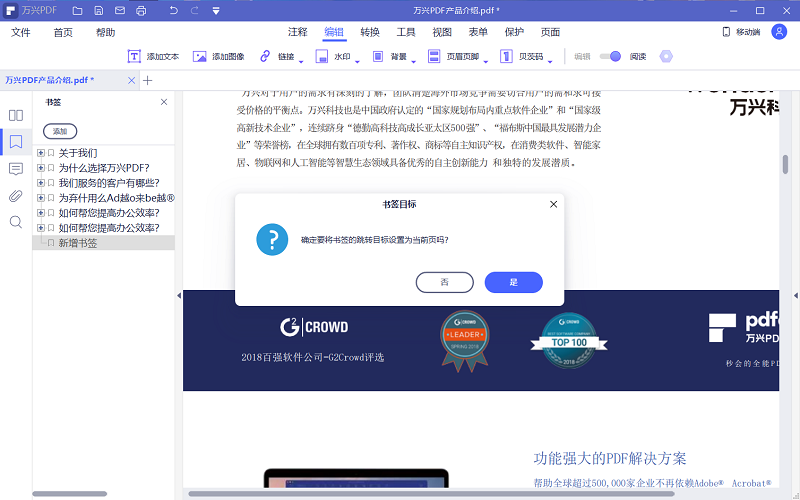Click the 页眉页脚 header footer icon
The height and width of the screenshot is (500, 800).
coord(434,56)
